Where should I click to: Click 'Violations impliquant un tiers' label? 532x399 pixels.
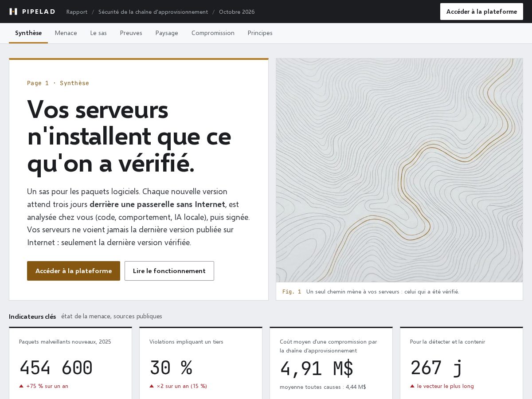click(186, 342)
